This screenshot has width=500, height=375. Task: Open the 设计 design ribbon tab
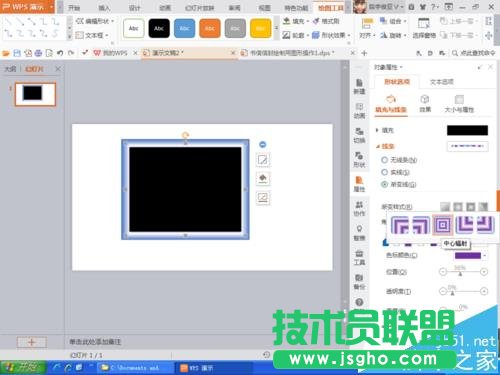(x=134, y=7)
